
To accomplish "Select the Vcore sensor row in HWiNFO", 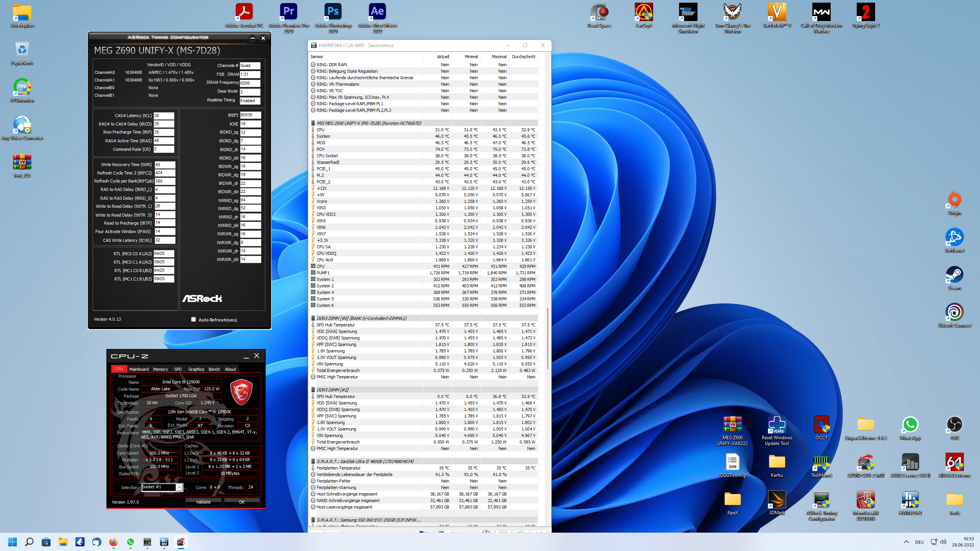I will tap(423, 201).
